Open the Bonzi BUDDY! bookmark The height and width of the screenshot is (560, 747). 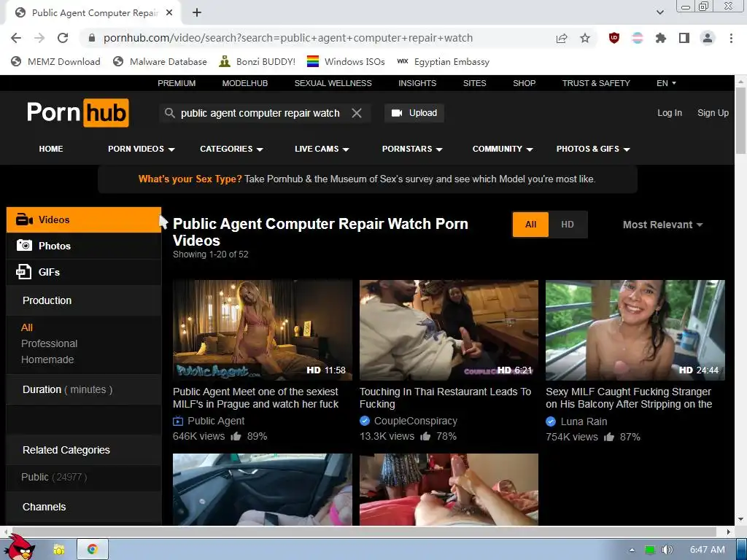(x=258, y=61)
